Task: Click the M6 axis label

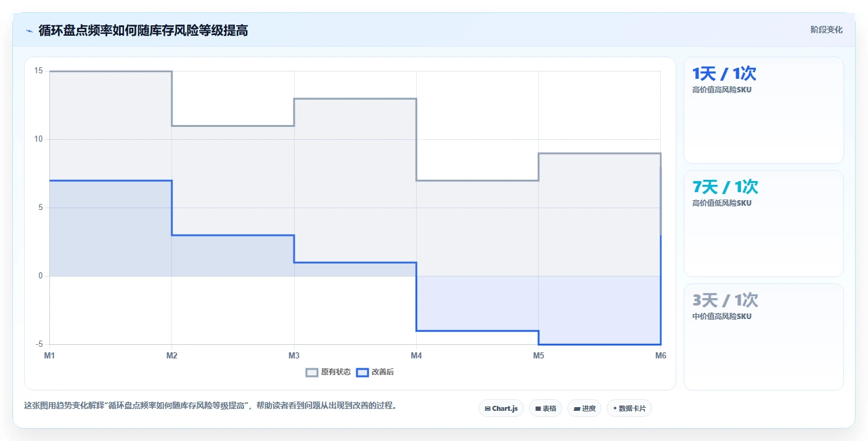Action: coord(660,355)
